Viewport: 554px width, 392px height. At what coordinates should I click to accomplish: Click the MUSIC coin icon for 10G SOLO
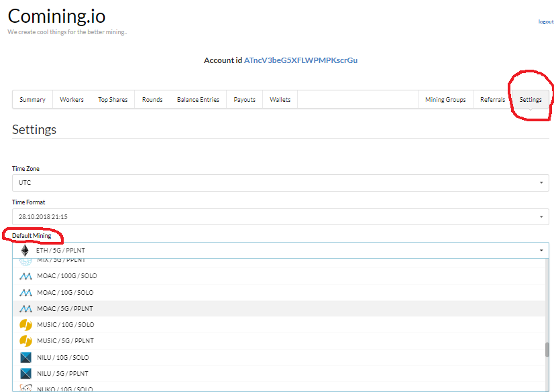tap(25, 325)
